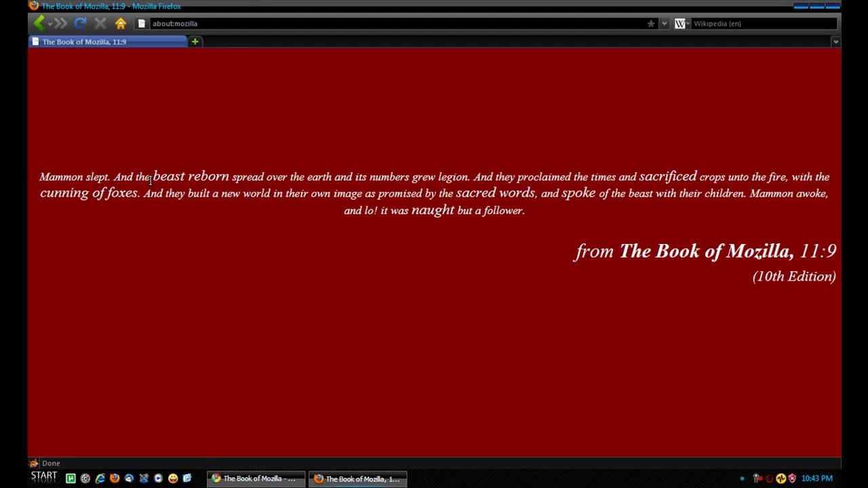Click the bold title 'The Book of Mozilla,'
This screenshot has width=868, height=488.
707,251
